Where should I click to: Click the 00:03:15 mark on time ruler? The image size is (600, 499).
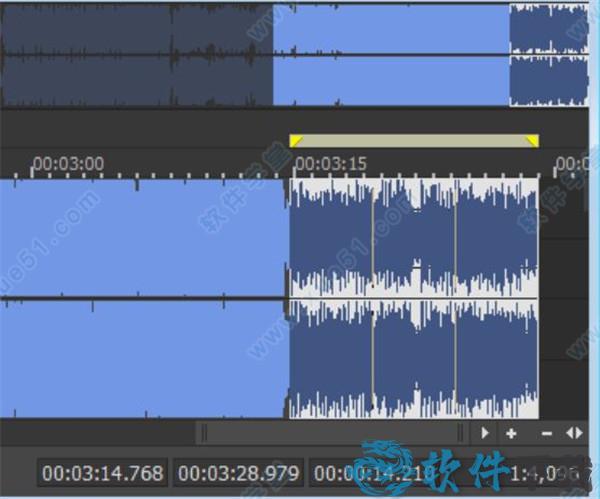point(328,163)
